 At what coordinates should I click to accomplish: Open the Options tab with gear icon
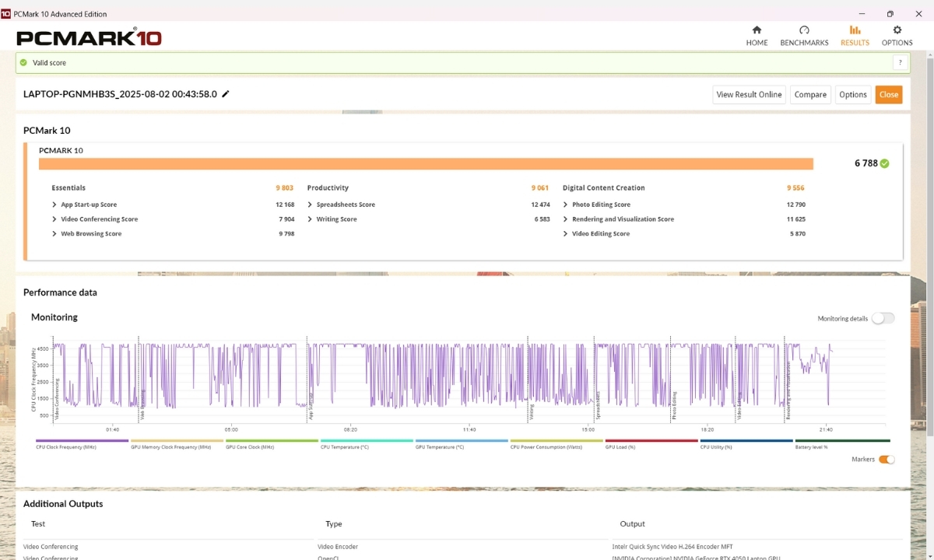pyautogui.click(x=897, y=36)
